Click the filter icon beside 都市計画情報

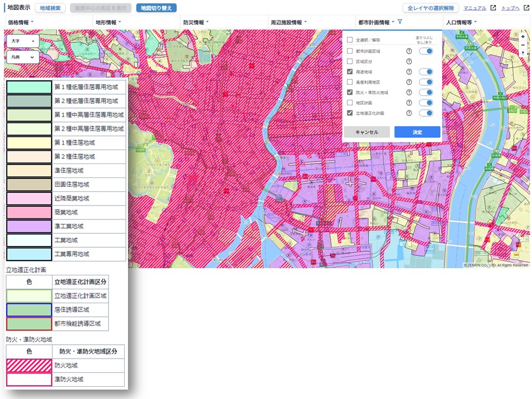(x=400, y=22)
